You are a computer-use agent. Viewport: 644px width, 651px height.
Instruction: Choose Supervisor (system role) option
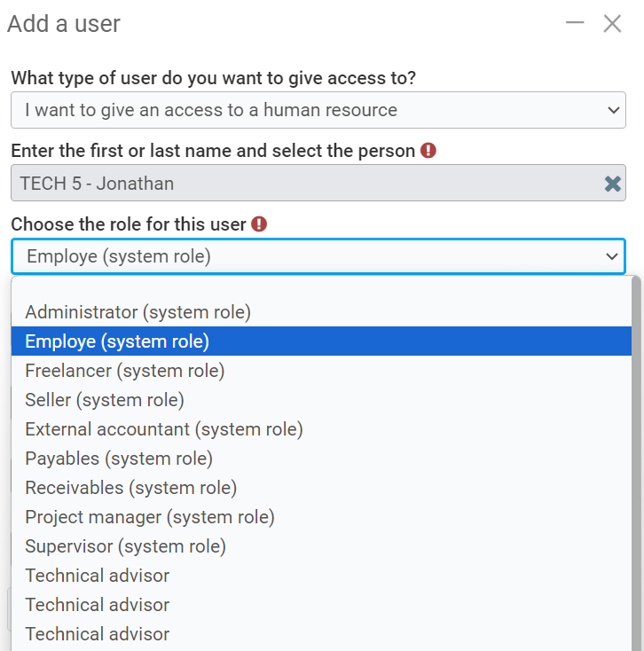[125, 546]
